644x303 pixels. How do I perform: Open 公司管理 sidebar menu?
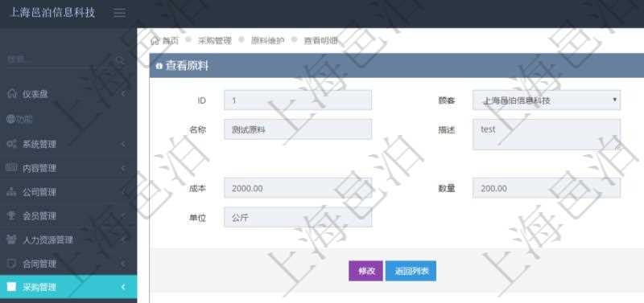[x=68, y=192]
